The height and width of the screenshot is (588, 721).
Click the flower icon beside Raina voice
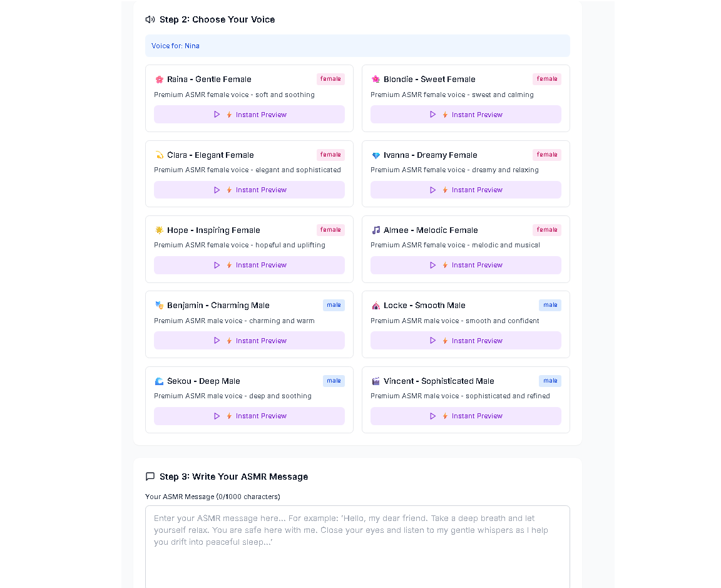pyautogui.click(x=159, y=80)
